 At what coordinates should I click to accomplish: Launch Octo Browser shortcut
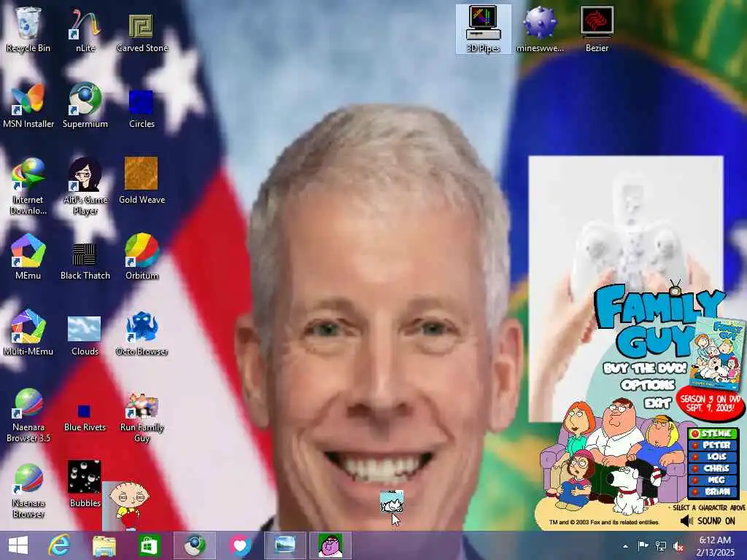coord(142,332)
